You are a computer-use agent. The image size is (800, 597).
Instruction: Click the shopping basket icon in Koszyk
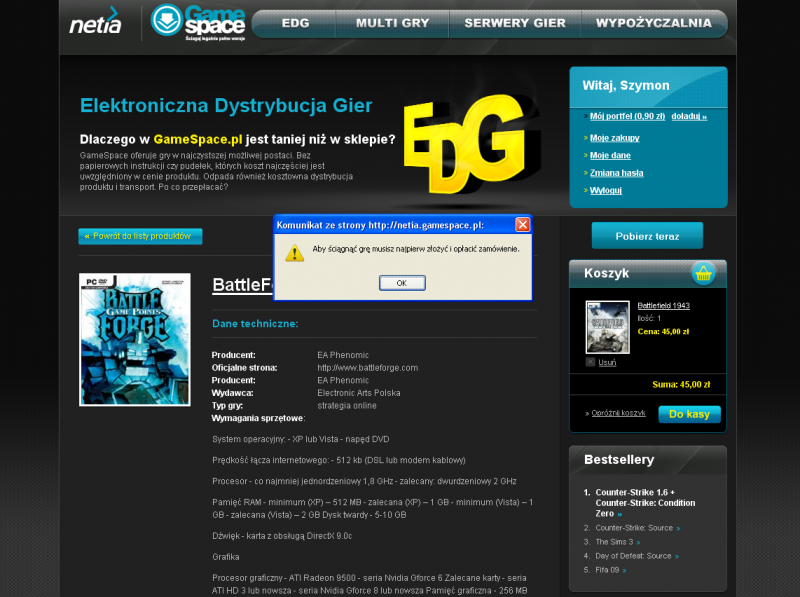[x=703, y=273]
